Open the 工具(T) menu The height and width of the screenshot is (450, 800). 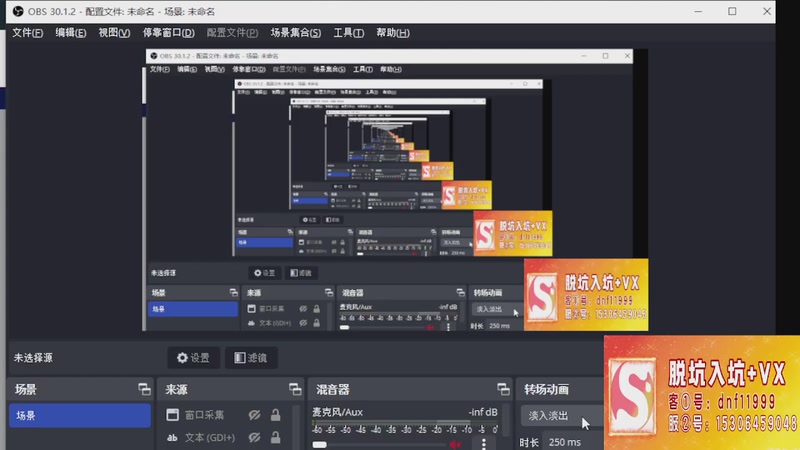click(348, 33)
